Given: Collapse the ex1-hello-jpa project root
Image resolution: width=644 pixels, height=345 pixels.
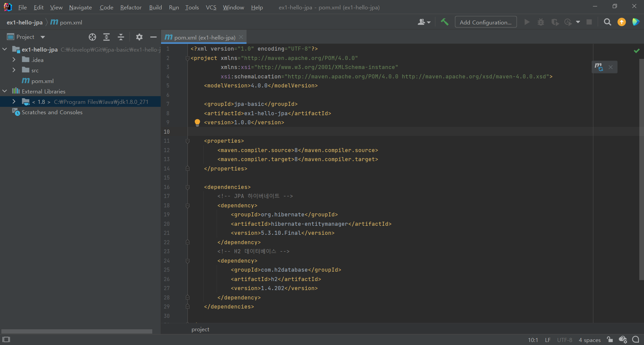Looking at the screenshot, I should click(x=5, y=49).
